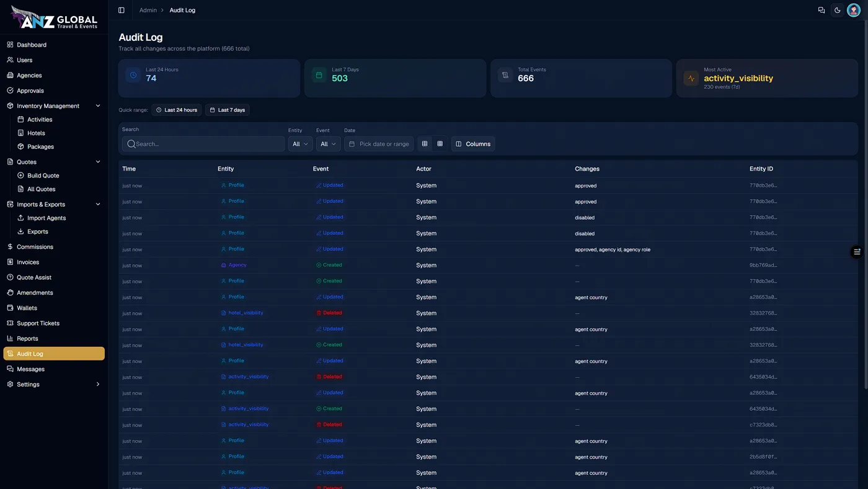Select Audit Log in sidebar
The height and width of the screenshot is (489, 868).
54,354
